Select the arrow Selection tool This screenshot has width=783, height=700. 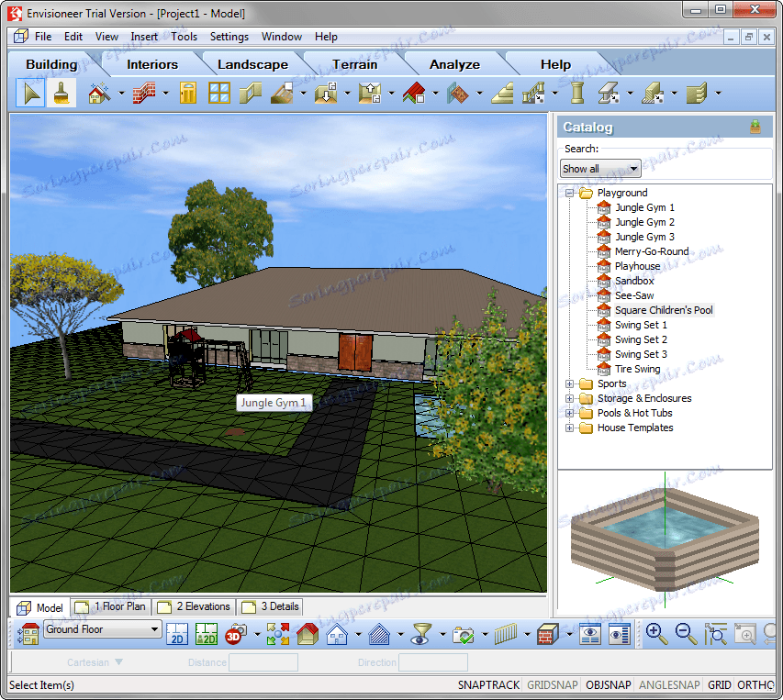30,93
